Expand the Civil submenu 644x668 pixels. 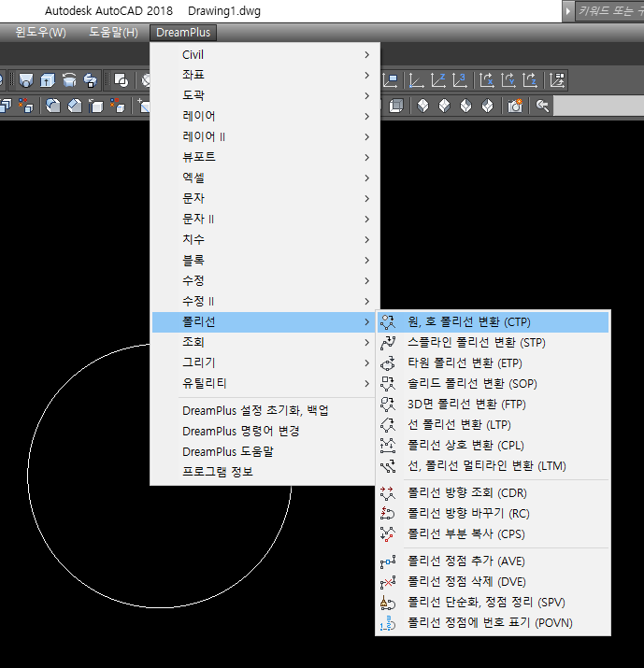click(265, 54)
